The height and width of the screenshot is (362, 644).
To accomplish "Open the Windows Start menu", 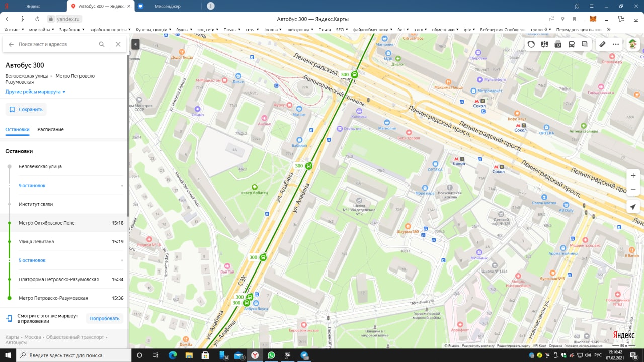I will click(8, 355).
